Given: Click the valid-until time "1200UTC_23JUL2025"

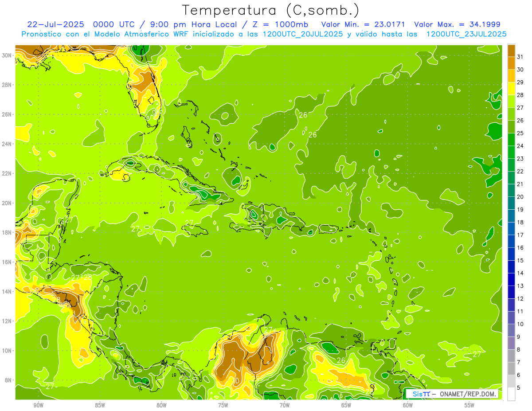Looking at the screenshot, I should (466, 34).
